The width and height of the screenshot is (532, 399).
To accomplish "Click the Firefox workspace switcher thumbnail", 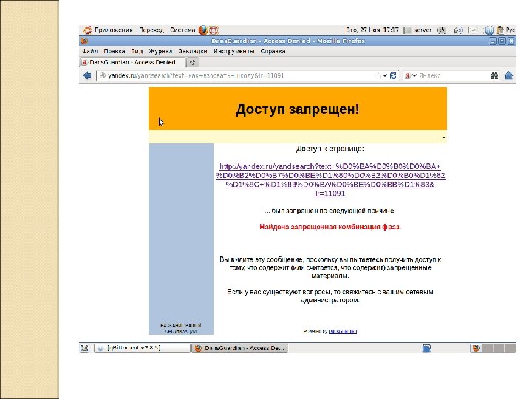I will tap(476, 348).
